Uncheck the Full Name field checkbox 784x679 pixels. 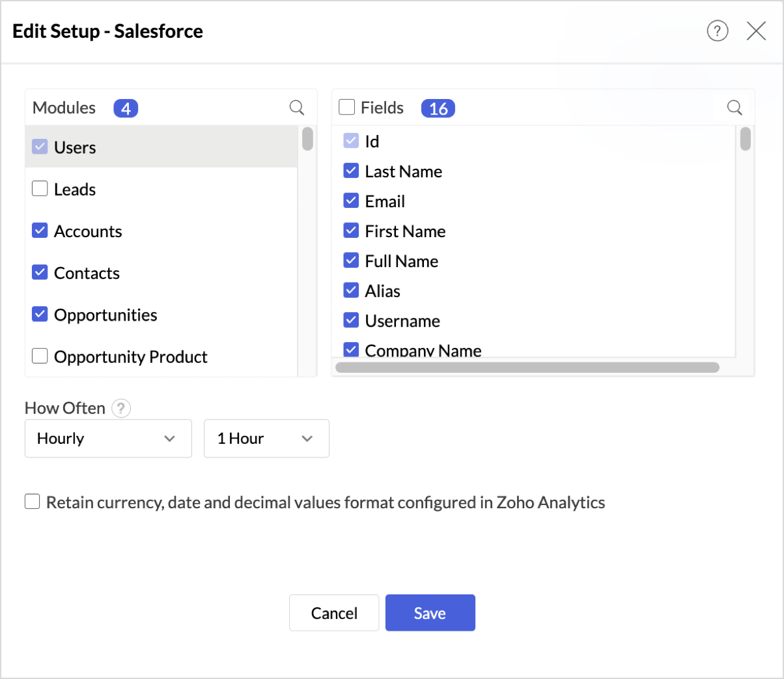351,260
